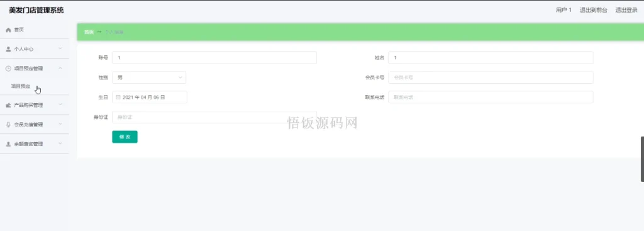
Task: Click the 生日 date picker field
Action: (x=150, y=98)
